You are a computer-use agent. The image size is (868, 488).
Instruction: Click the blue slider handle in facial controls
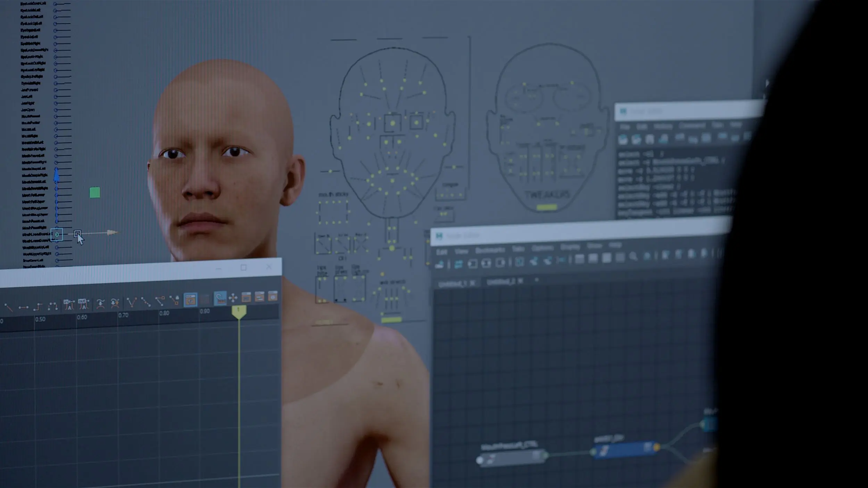56,175
